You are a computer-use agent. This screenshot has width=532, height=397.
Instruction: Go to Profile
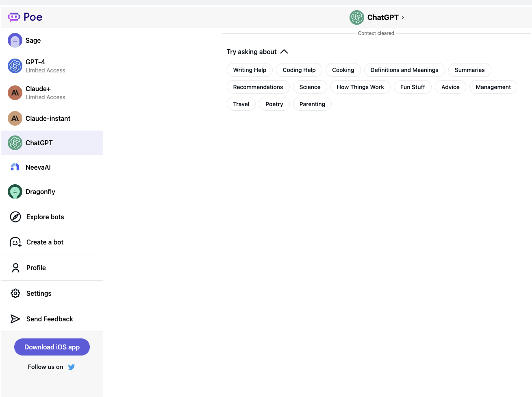52,268
